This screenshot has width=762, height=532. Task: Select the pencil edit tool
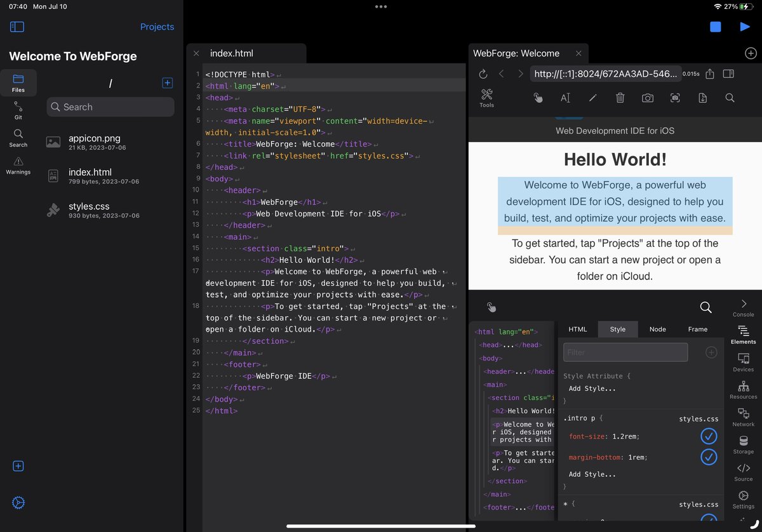pyautogui.click(x=593, y=98)
